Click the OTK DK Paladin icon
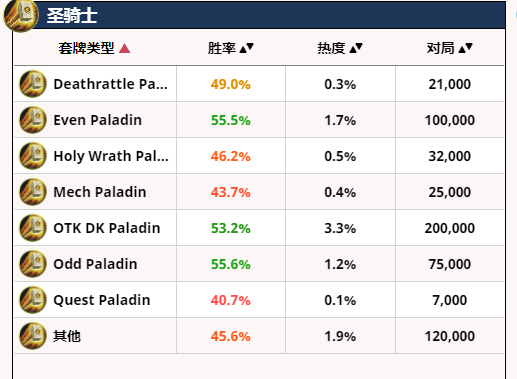The width and height of the screenshot is (517, 379). coord(33,228)
